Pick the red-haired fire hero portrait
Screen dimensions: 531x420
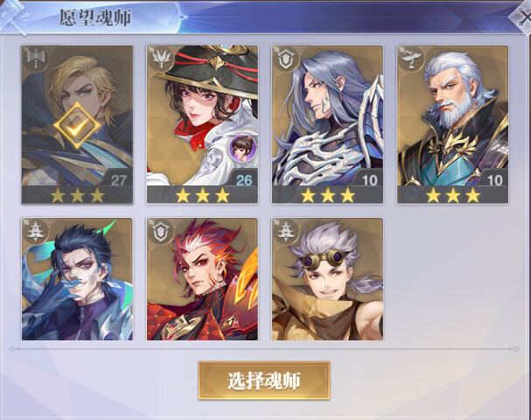pyautogui.click(x=202, y=279)
